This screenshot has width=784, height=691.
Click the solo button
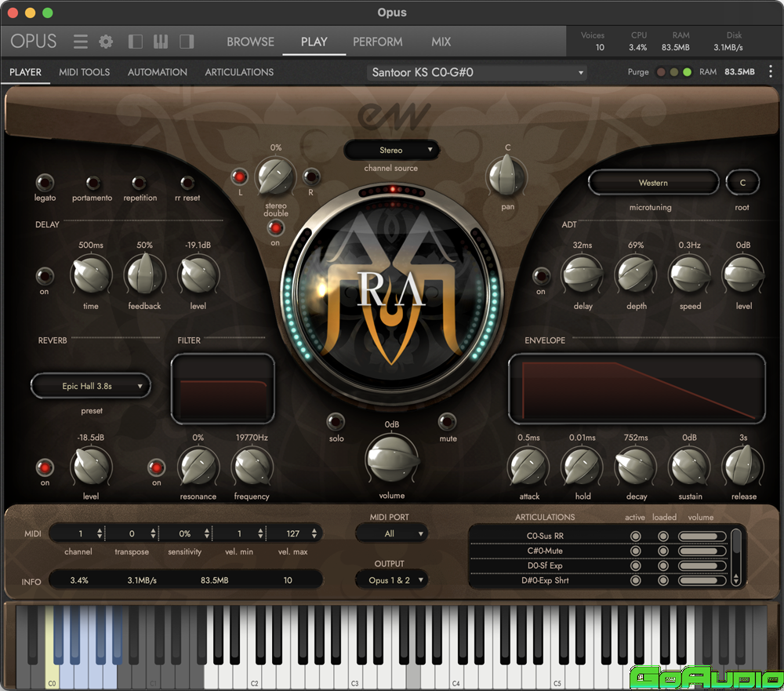[x=336, y=420]
